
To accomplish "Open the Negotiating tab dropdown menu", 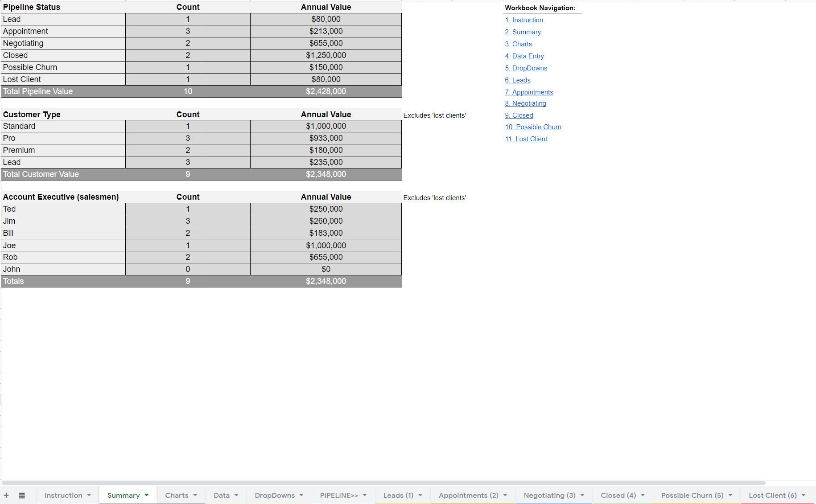I will 582,495.
